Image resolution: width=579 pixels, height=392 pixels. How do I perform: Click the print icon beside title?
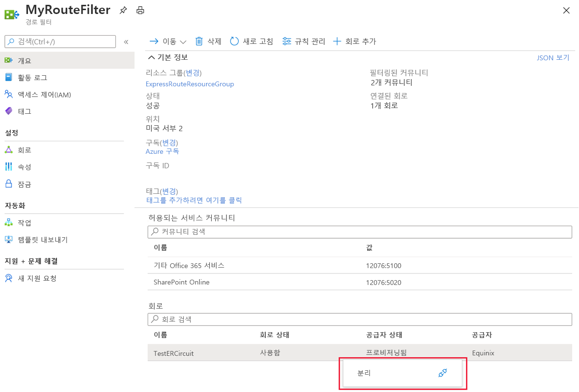140,10
